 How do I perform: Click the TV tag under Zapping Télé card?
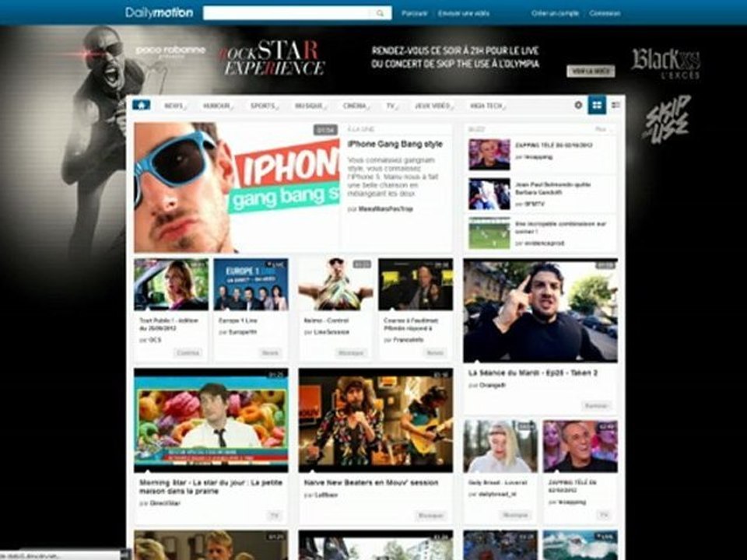(604, 515)
